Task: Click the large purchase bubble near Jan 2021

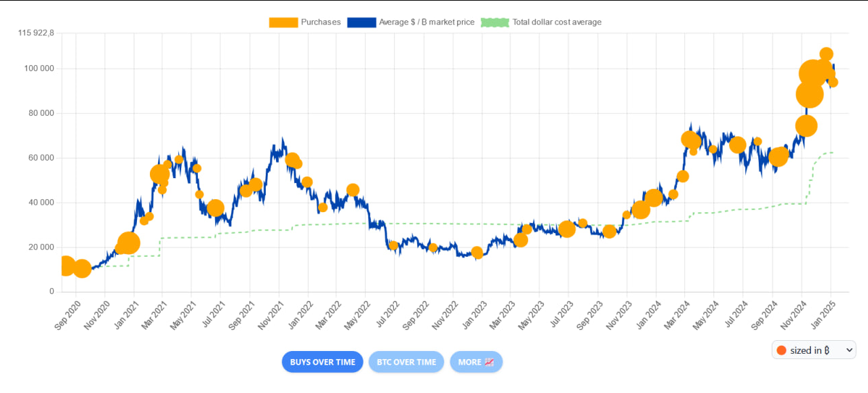Action: coord(128,243)
